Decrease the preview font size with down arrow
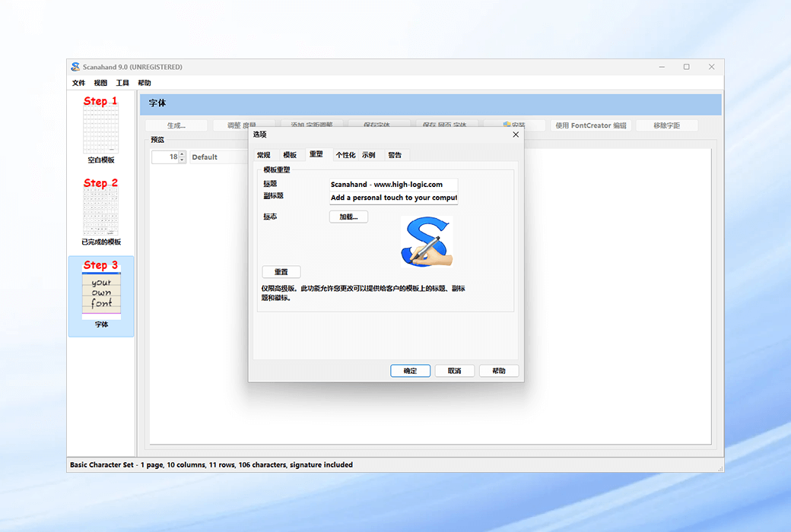791x532 pixels. (182, 160)
